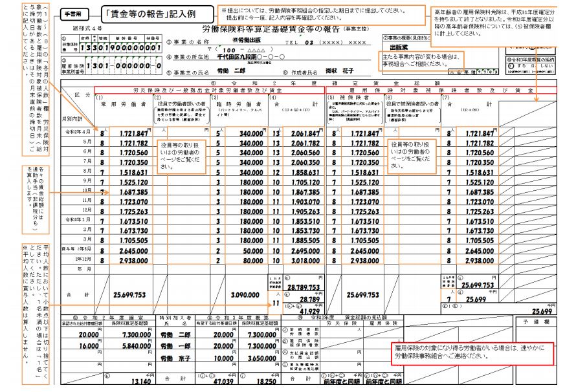Click the value 3,018,000

tap(305, 261)
